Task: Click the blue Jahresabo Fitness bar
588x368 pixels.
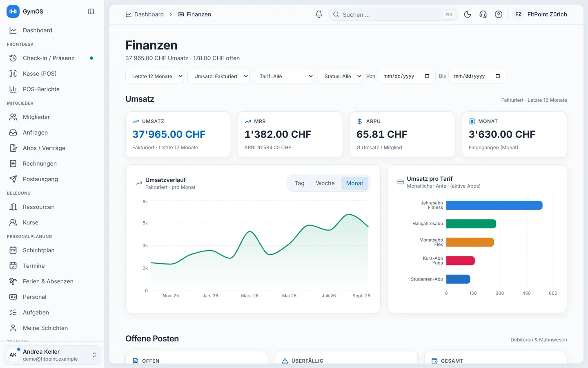Action: pos(494,205)
